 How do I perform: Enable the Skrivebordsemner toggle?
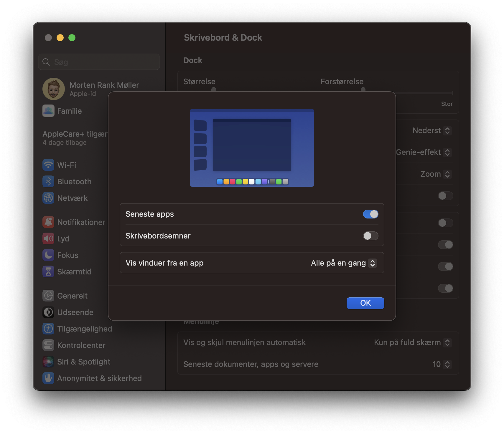370,236
